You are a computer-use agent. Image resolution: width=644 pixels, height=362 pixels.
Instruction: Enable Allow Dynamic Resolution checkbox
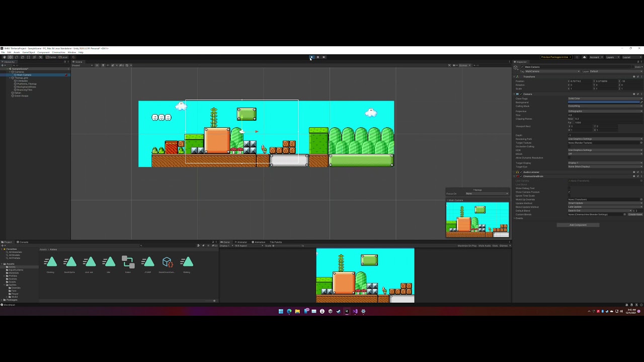(x=569, y=158)
